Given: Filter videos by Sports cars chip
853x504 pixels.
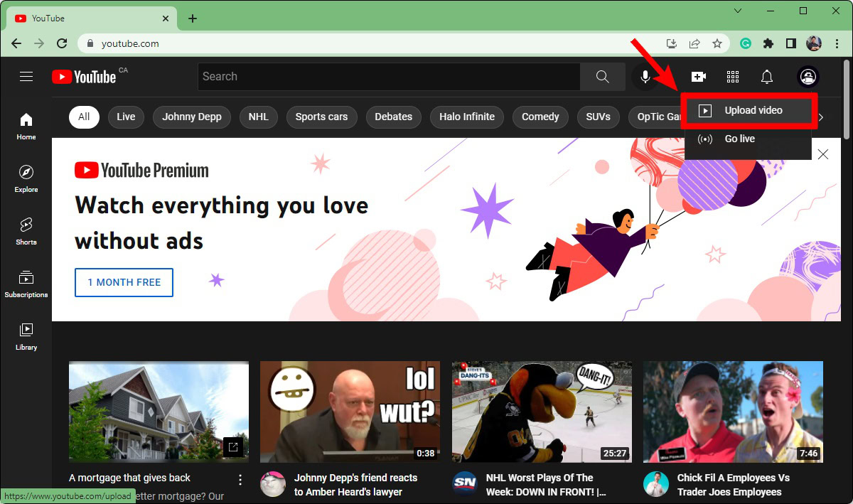Looking at the screenshot, I should (x=321, y=117).
